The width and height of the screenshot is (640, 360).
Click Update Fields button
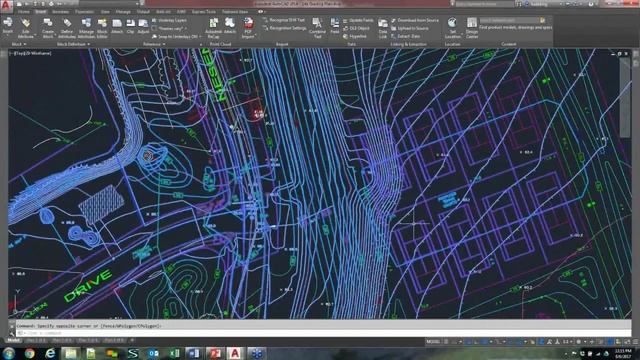pos(358,20)
